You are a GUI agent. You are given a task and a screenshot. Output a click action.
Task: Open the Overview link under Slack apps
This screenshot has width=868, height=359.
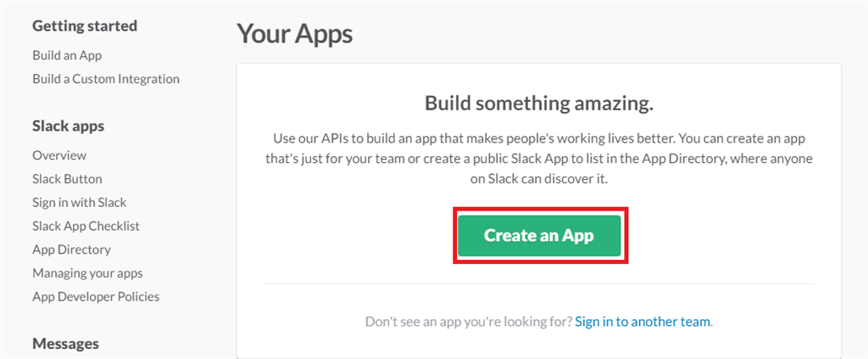pyautogui.click(x=59, y=155)
